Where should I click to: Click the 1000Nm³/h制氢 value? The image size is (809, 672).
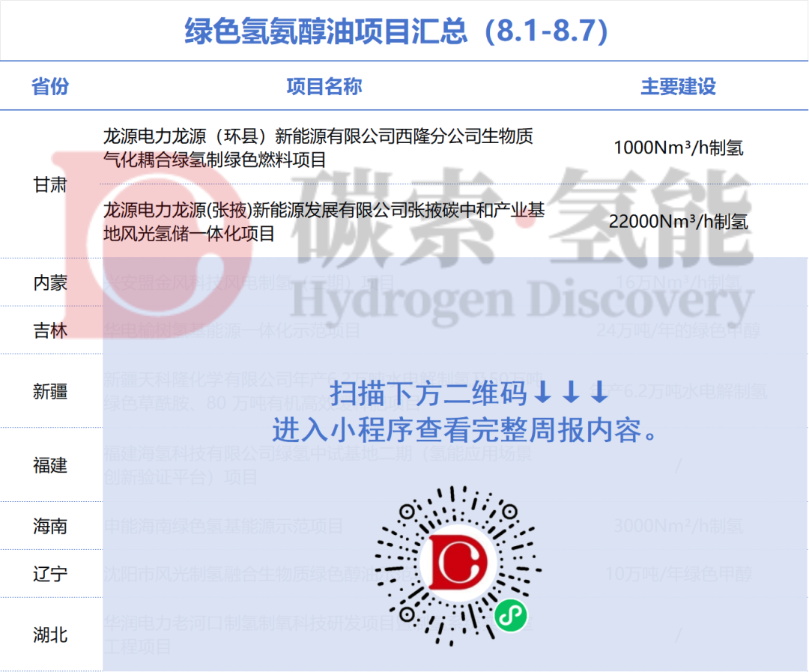point(679,148)
